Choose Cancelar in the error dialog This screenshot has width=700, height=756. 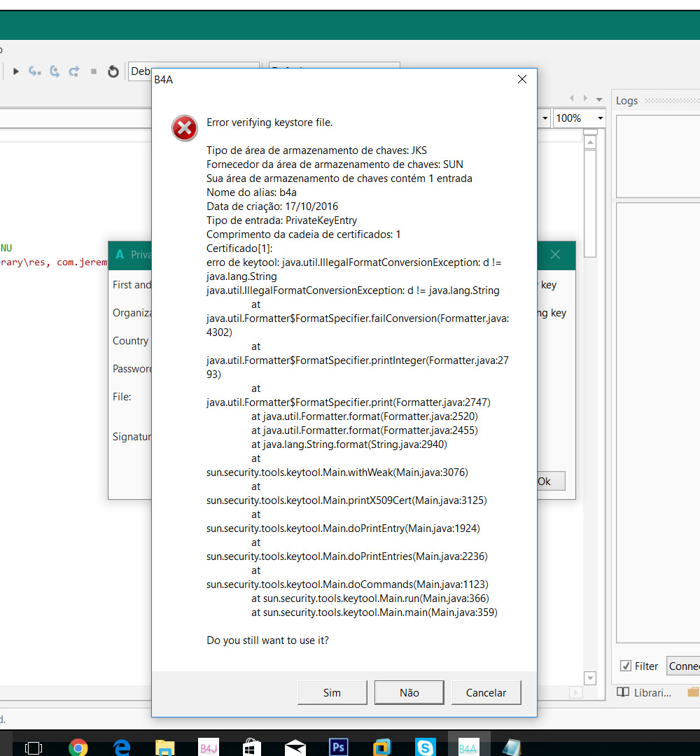486,692
